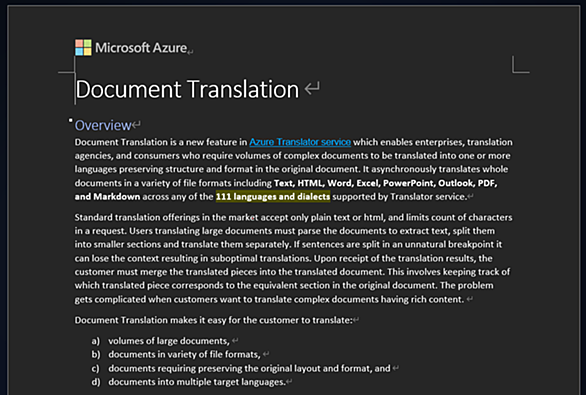Click the Microsoft Azure logo image

(x=83, y=47)
